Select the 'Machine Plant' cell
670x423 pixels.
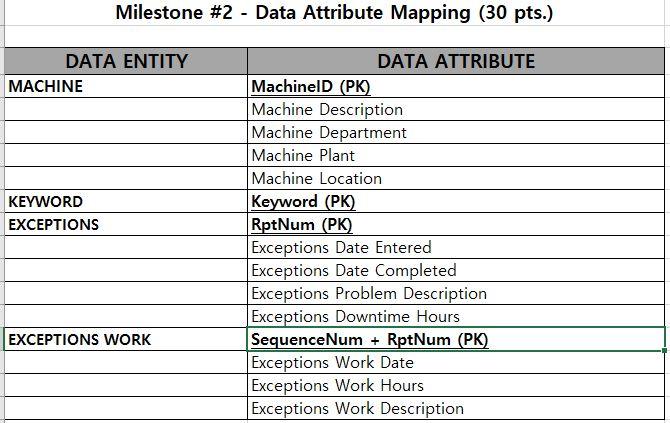(x=456, y=156)
